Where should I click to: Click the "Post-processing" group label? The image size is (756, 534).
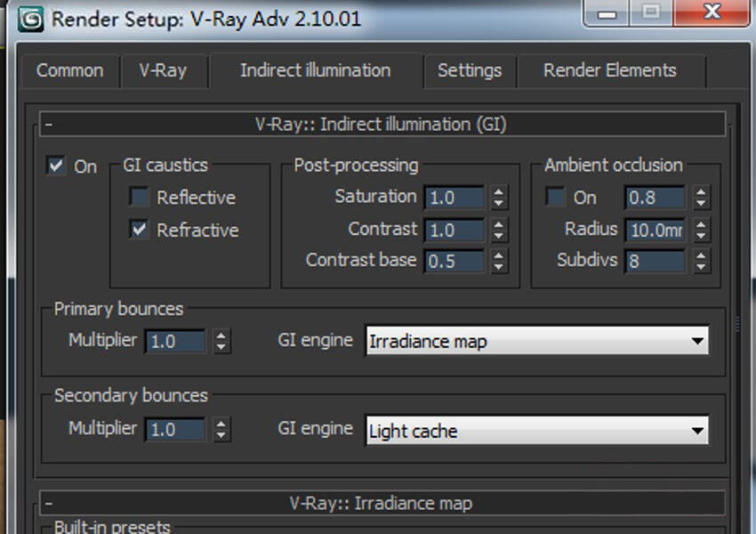click(x=357, y=166)
